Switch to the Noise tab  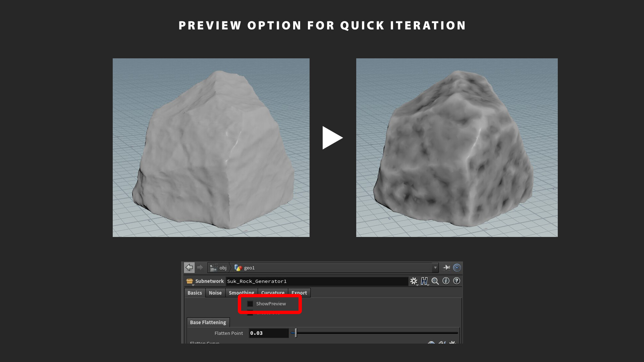[215, 293]
